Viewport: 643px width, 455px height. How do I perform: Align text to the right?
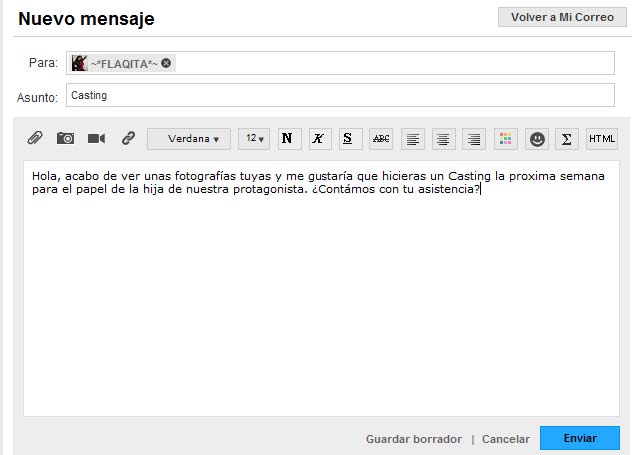pyautogui.click(x=474, y=139)
